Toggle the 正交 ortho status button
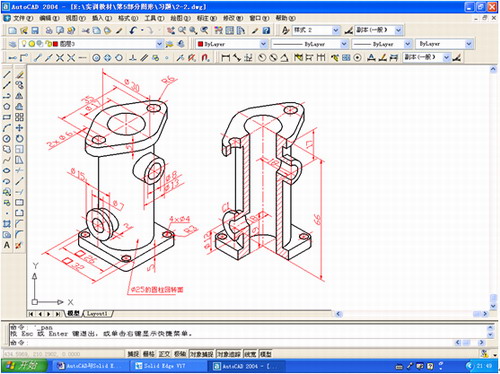 164,354
